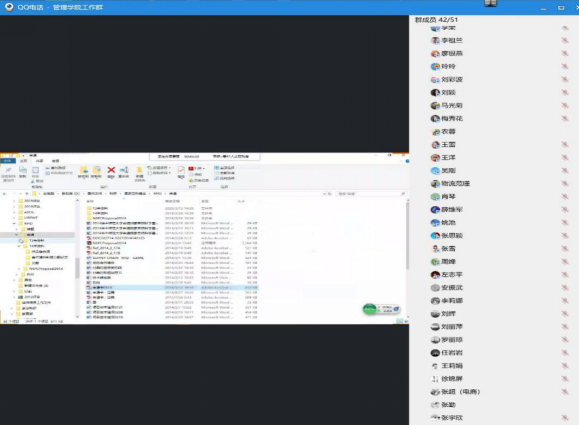Click highlighted PDF row in shared file list
The image size is (579, 425).
tap(172, 287)
